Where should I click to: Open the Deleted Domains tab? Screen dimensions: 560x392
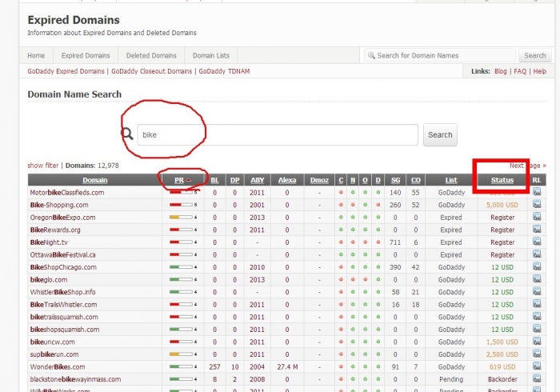[x=151, y=56]
